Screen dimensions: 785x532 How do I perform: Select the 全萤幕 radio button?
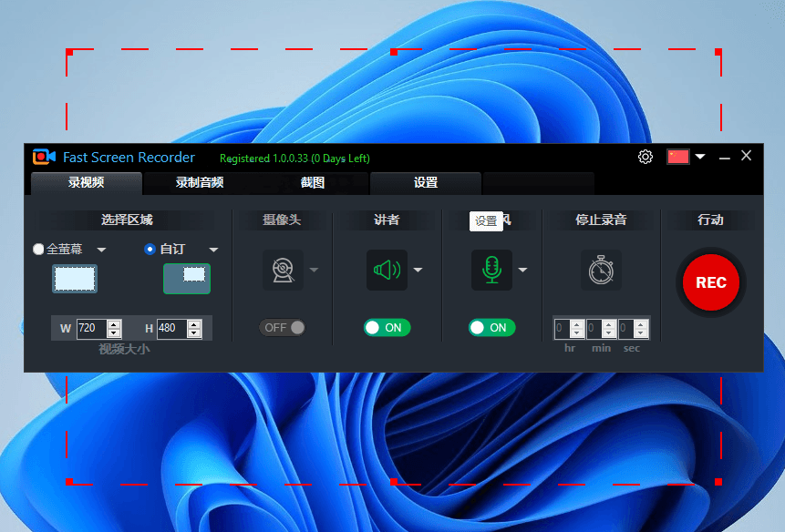point(38,249)
